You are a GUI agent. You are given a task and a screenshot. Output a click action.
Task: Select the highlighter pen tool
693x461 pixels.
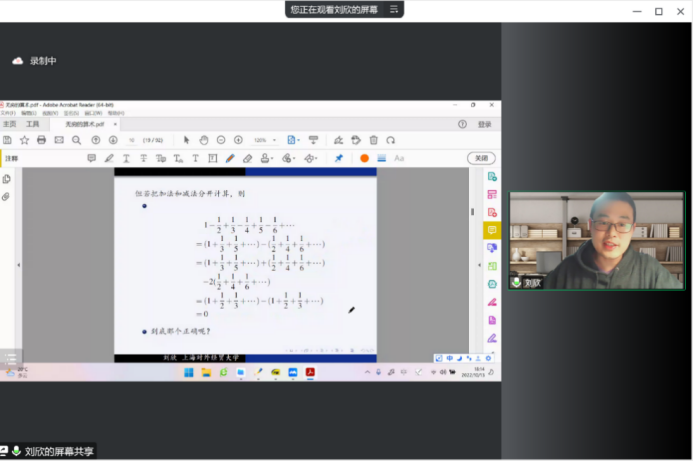pyautogui.click(x=109, y=158)
